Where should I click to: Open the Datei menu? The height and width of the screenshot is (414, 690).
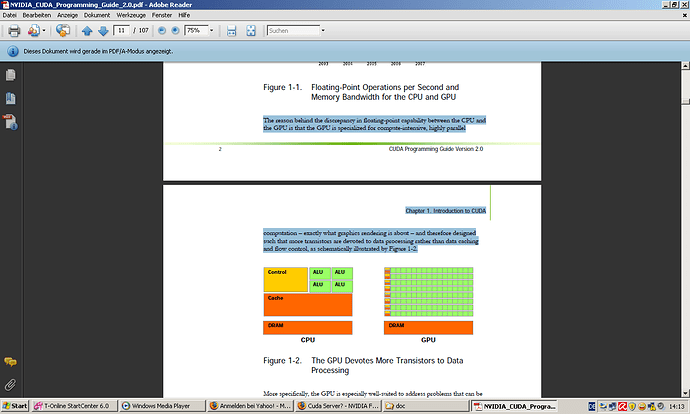(9, 15)
